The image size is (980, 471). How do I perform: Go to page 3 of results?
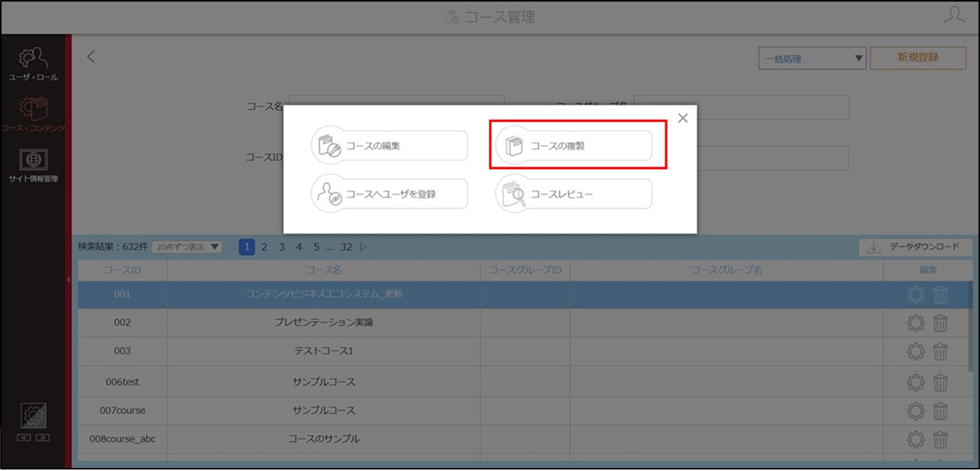tap(282, 247)
